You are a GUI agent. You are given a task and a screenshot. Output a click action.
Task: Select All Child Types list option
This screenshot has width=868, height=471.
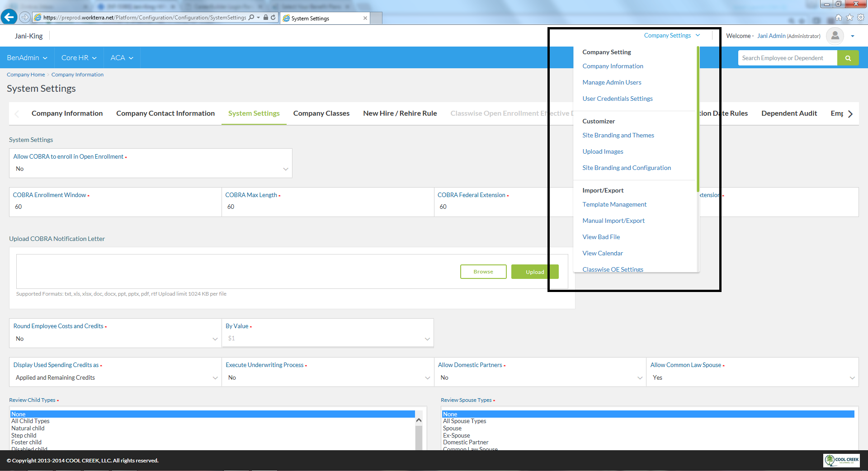(30, 421)
